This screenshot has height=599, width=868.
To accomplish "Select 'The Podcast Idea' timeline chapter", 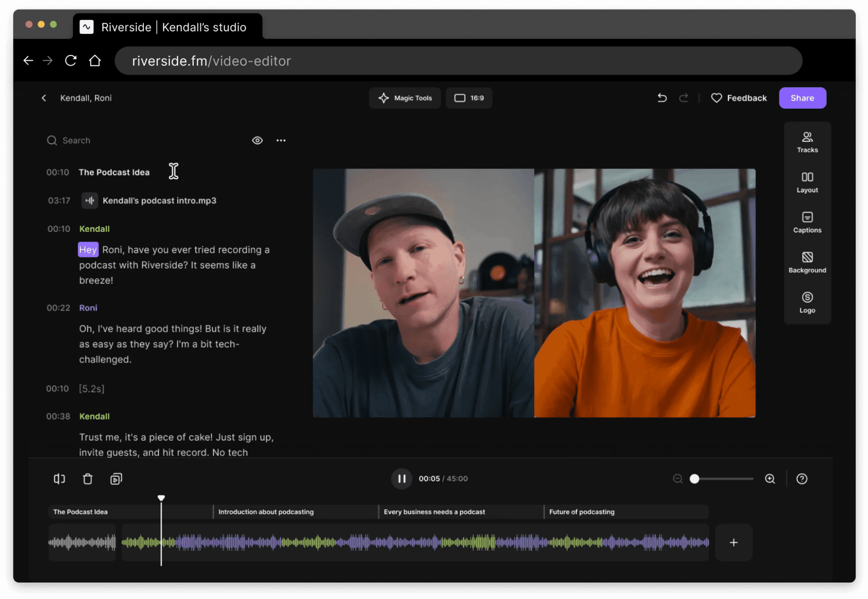I will pyautogui.click(x=130, y=511).
